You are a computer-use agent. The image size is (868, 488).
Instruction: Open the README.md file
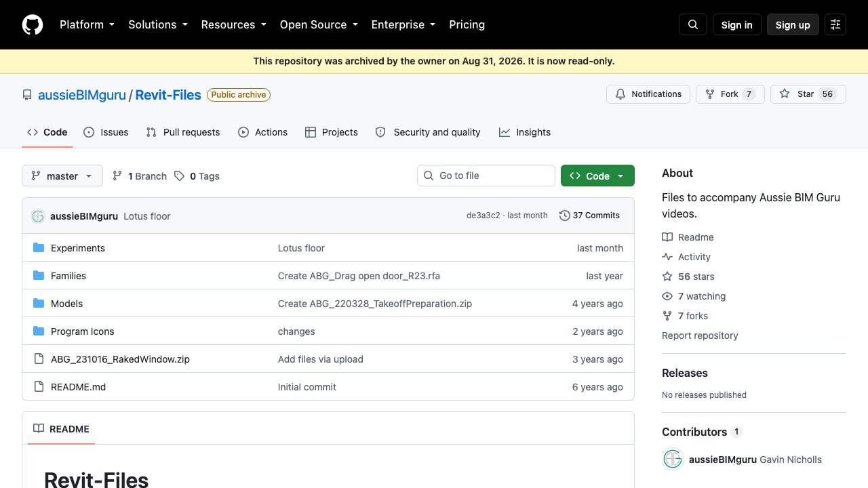79,387
